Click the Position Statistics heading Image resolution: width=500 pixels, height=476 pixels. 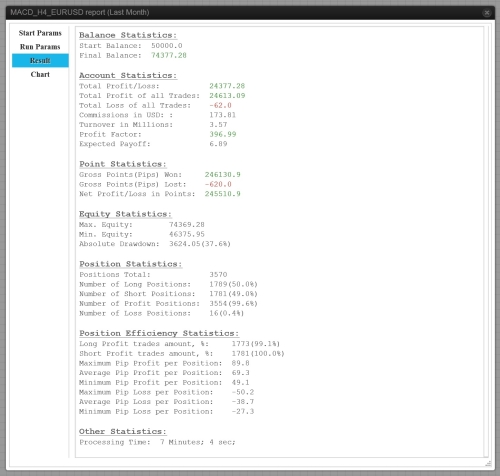pyautogui.click(x=131, y=264)
